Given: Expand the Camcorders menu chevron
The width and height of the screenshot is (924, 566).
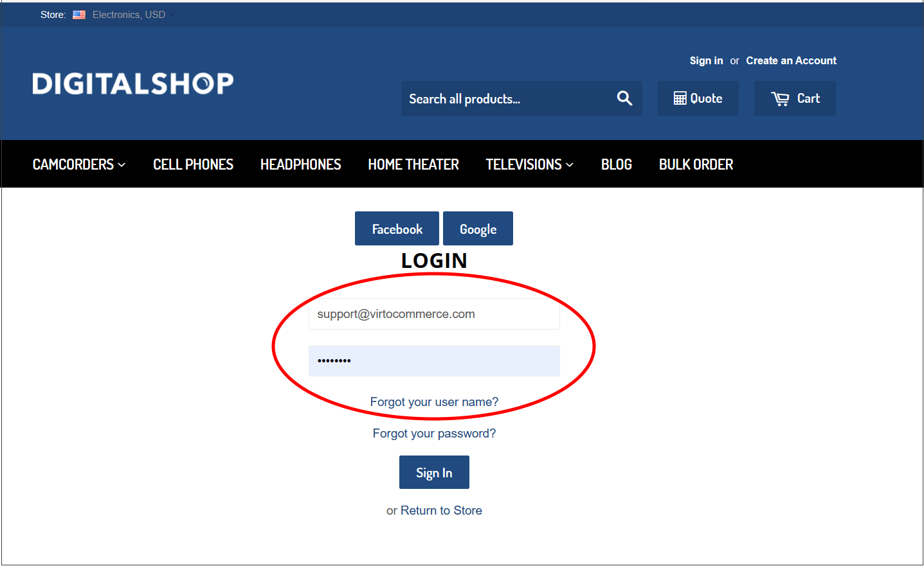Looking at the screenshot, I should (x=122, y=165).
